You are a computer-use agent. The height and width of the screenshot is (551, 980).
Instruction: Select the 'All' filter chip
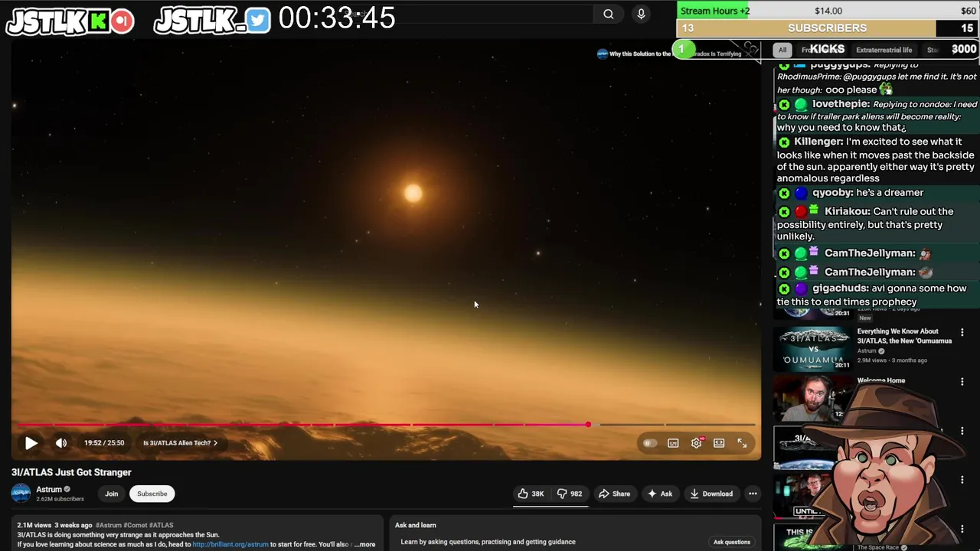782,50
